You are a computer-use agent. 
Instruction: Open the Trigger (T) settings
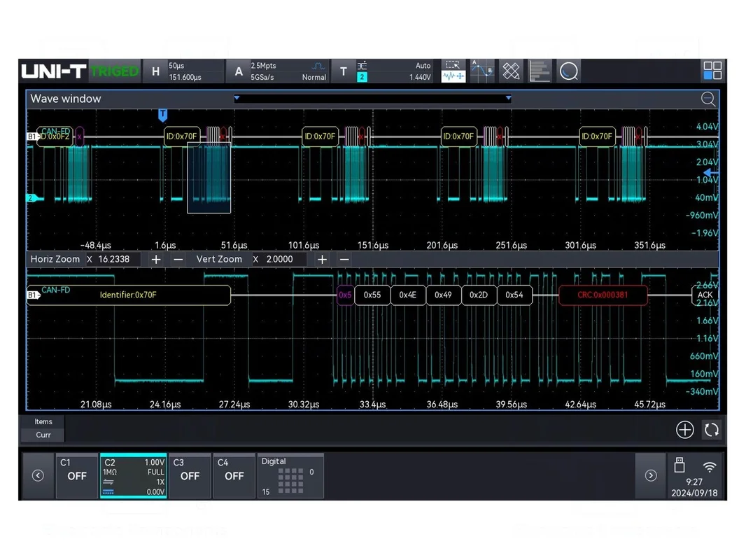(383, 71)
